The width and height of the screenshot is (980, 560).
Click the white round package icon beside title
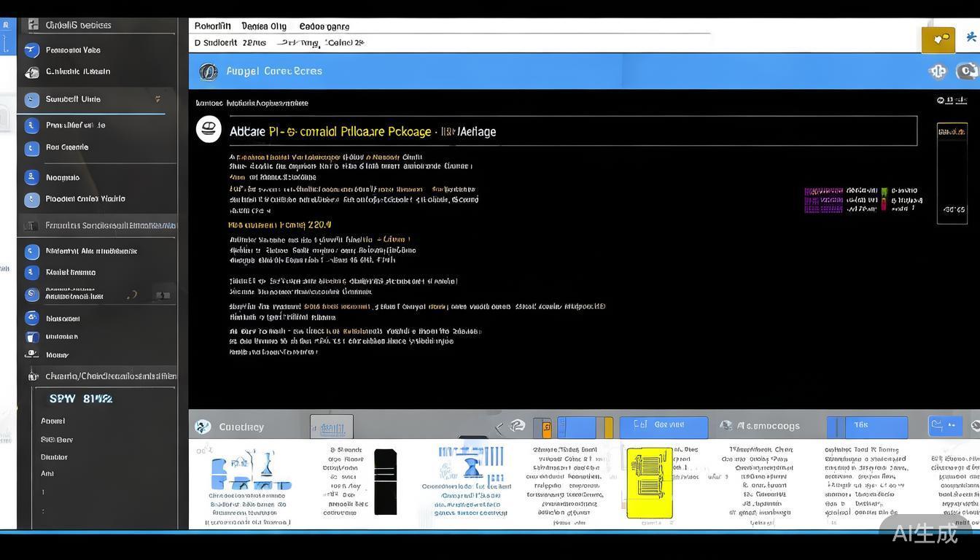tap(209, 129)
